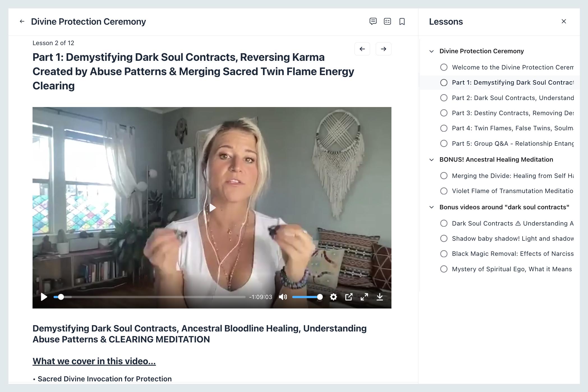Open the comments icon in header

373,22
